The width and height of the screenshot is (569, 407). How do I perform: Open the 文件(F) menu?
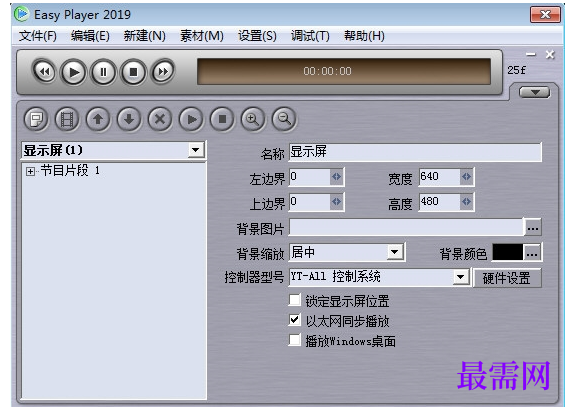[x=38, y=36]
